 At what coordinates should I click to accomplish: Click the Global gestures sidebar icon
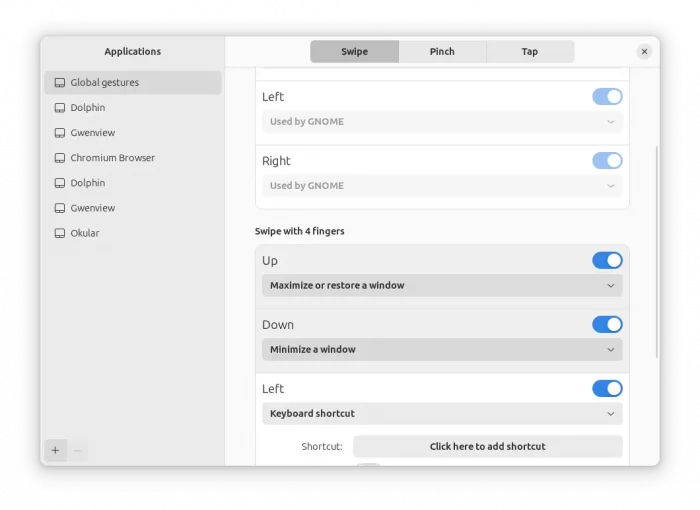coord(60,83)
